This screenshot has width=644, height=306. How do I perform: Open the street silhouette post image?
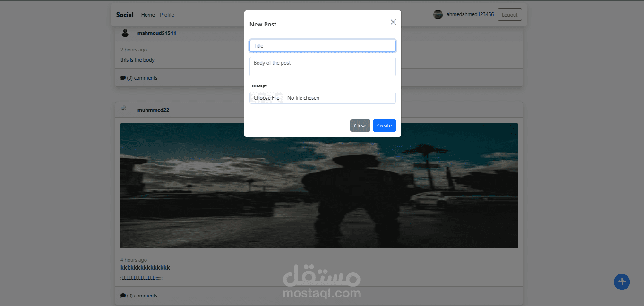pyautogui.click(x=319, y=186)
